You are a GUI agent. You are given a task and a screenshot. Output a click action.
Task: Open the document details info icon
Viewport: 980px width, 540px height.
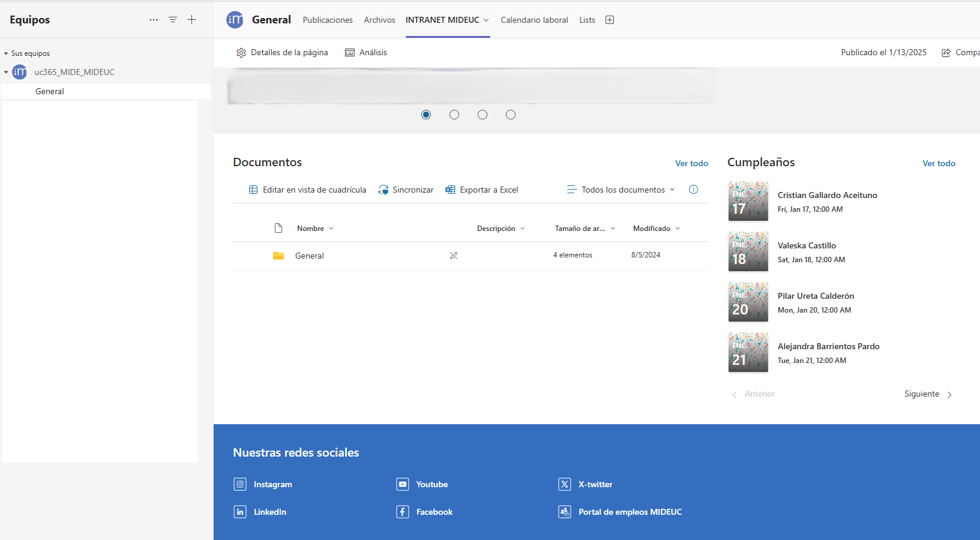pyautogui.click(x=693, y=190)
